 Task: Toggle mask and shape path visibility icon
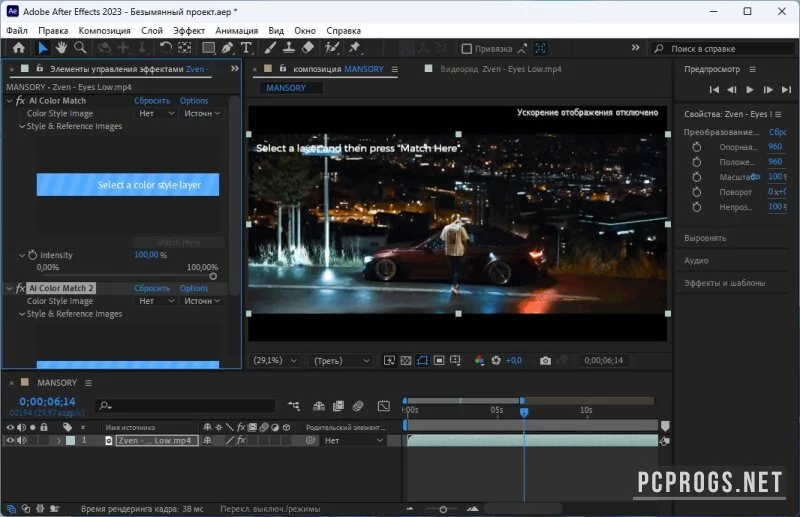click(422, 361)
